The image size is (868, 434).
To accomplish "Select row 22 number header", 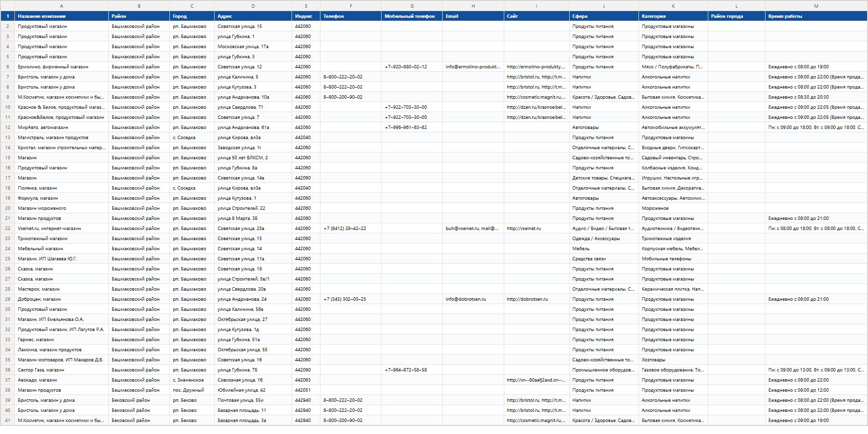I will (8, 229).
